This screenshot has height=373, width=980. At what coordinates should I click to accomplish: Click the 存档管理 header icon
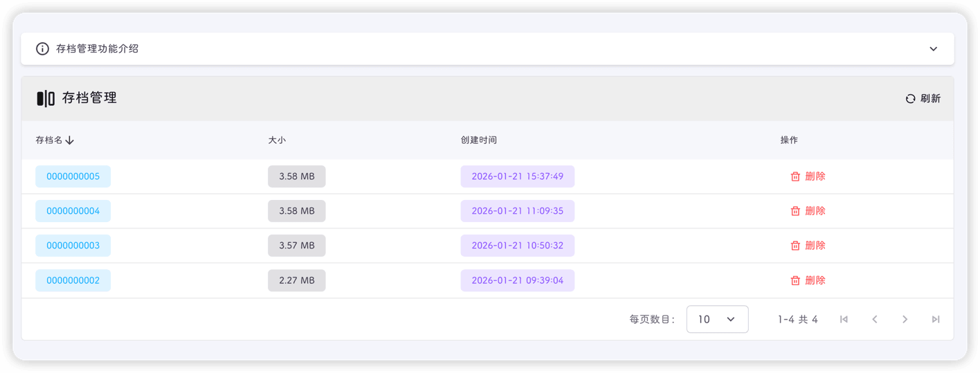click(46, 98)
